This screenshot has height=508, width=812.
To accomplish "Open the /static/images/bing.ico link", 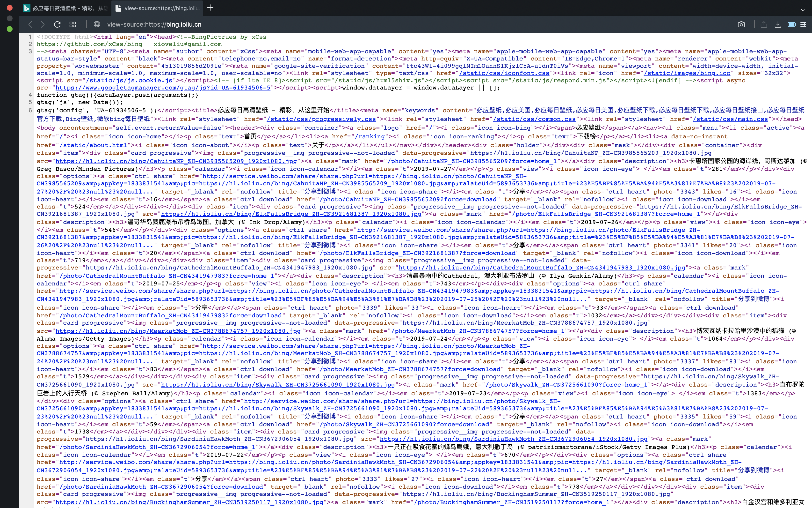I will [x=687, y=73].
